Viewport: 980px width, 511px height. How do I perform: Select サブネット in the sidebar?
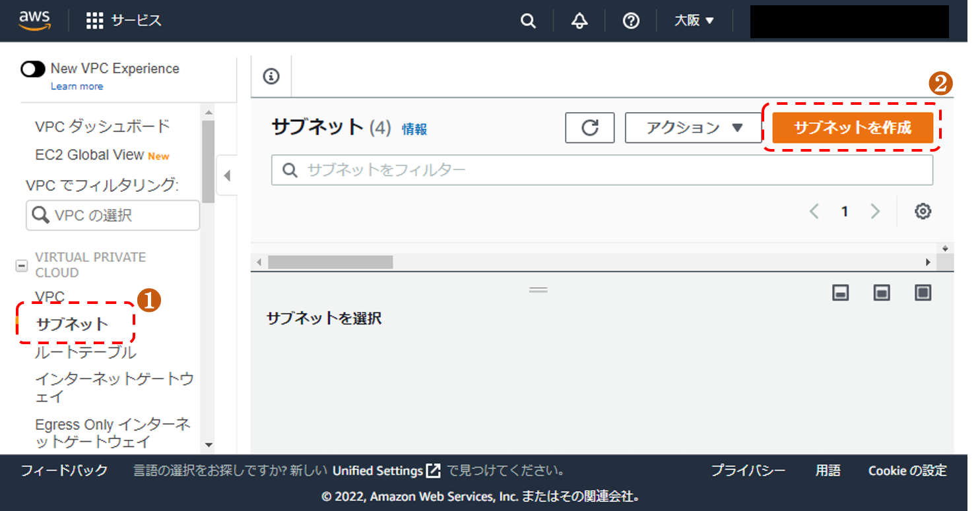[x=72, y=324]
